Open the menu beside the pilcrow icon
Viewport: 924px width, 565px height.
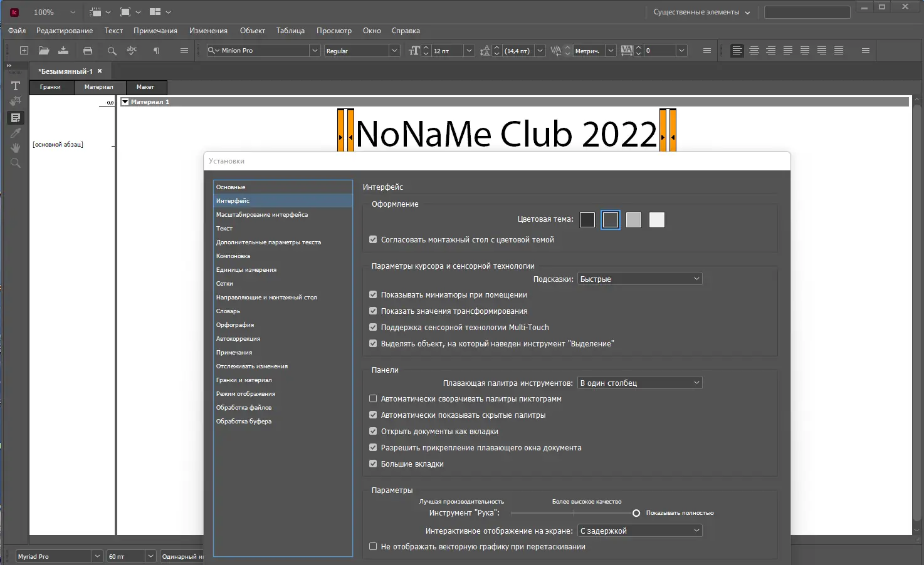pyautogui.click(x=184, y=50)
